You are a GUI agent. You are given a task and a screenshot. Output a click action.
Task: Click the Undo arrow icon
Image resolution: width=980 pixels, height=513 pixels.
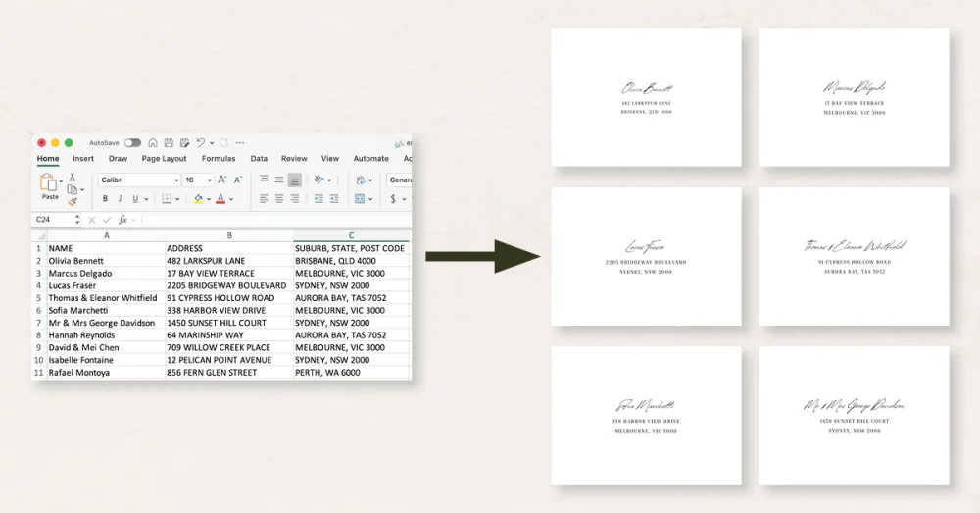coord(201,142)
